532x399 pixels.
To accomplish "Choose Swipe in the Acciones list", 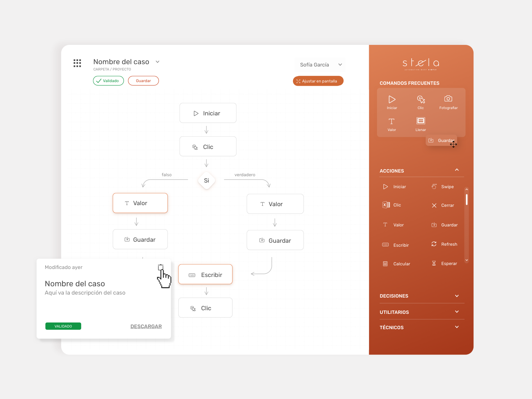I will pos(443,187).
